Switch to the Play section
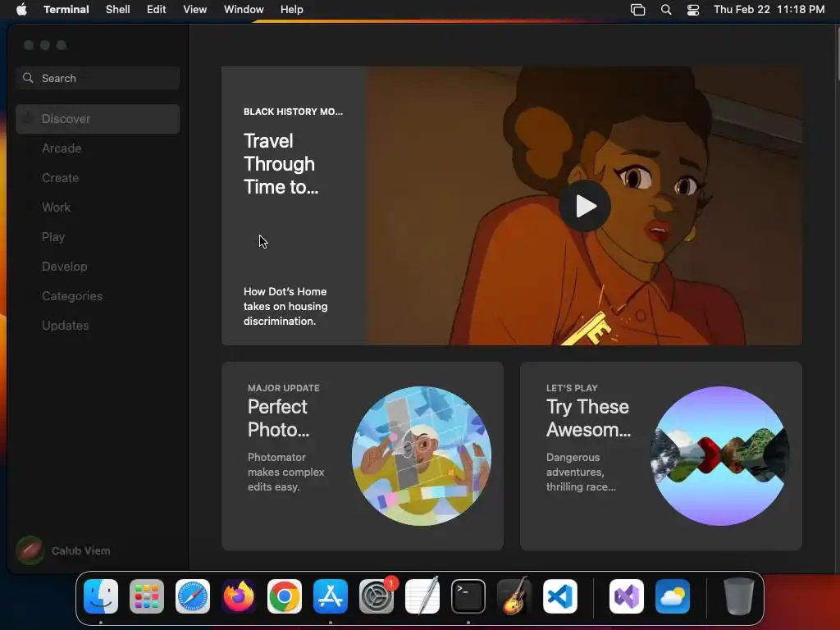Image resolution: width=840 pixels, height=630 pixels. click(98, 237)
